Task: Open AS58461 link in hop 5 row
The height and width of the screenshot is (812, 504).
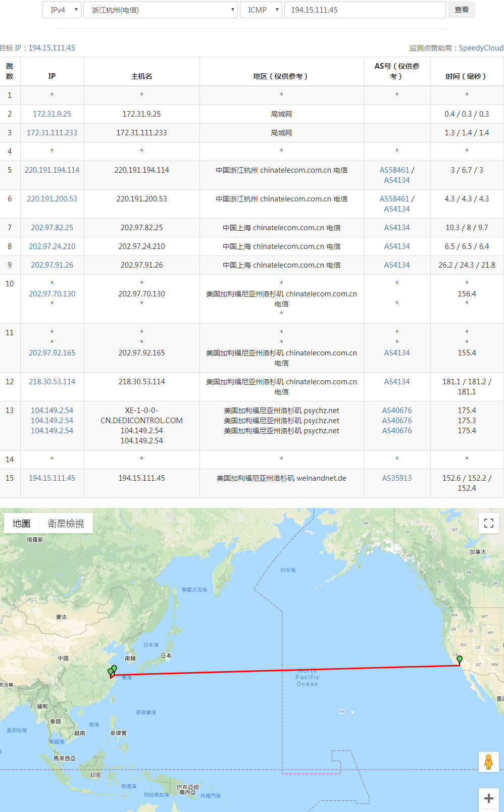Action: tap(394, 170)
